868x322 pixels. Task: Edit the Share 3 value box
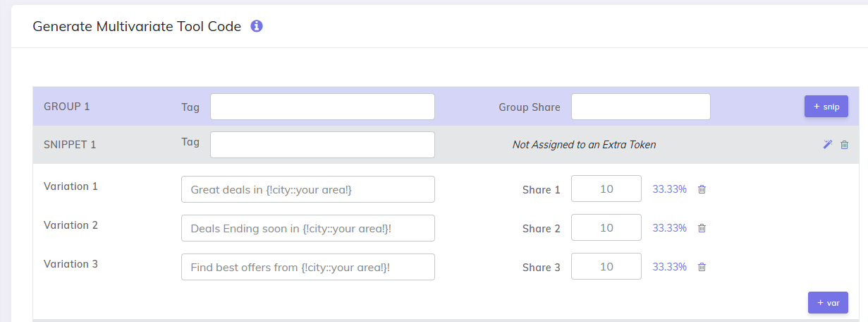pos(606,267)
